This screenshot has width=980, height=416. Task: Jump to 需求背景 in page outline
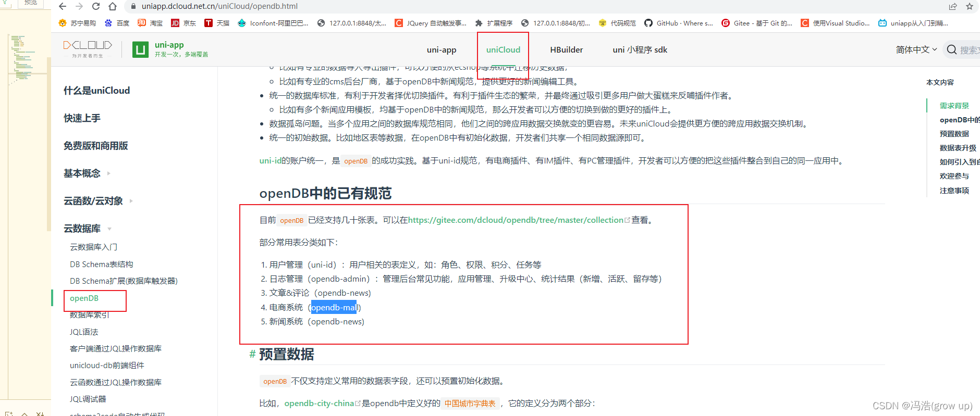point(954,106)
